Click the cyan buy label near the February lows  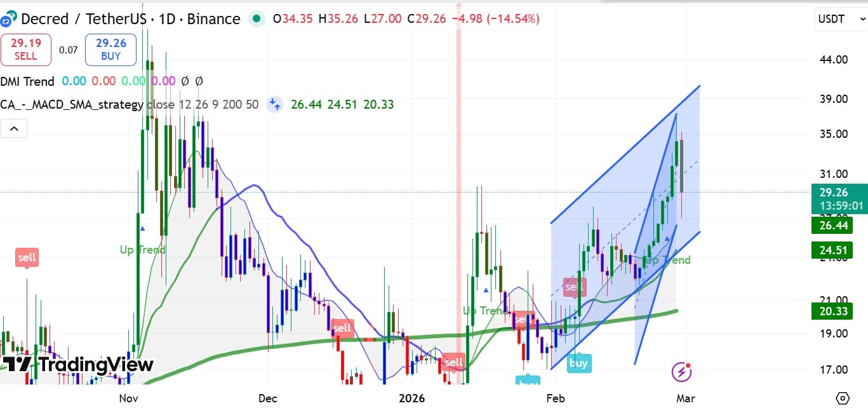578,363
